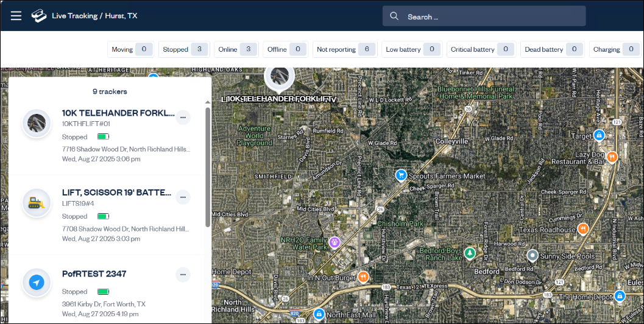
Task: Click the telehander forklift map marker
Action: 279,76
